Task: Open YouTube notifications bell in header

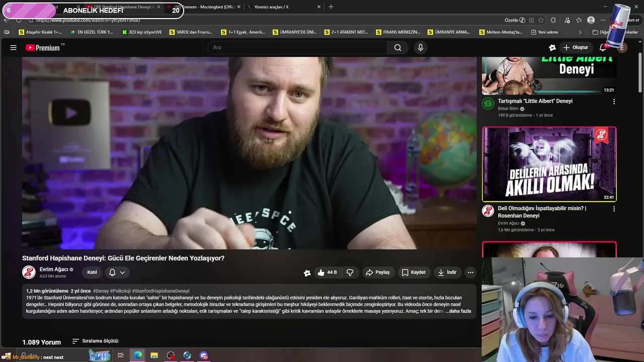Action: [x=603, y=48]
